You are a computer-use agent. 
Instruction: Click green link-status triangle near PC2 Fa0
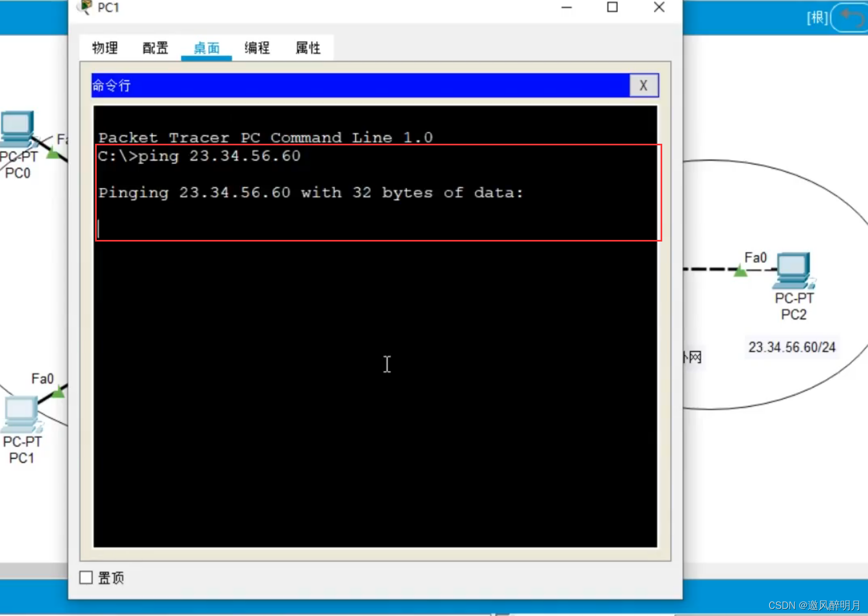pyautogui.click(x=740, y=271)
